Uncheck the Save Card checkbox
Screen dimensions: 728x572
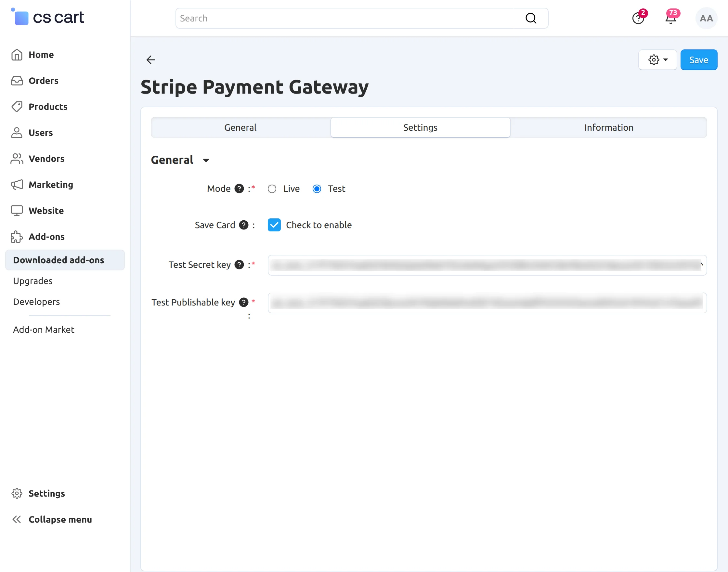274,225
